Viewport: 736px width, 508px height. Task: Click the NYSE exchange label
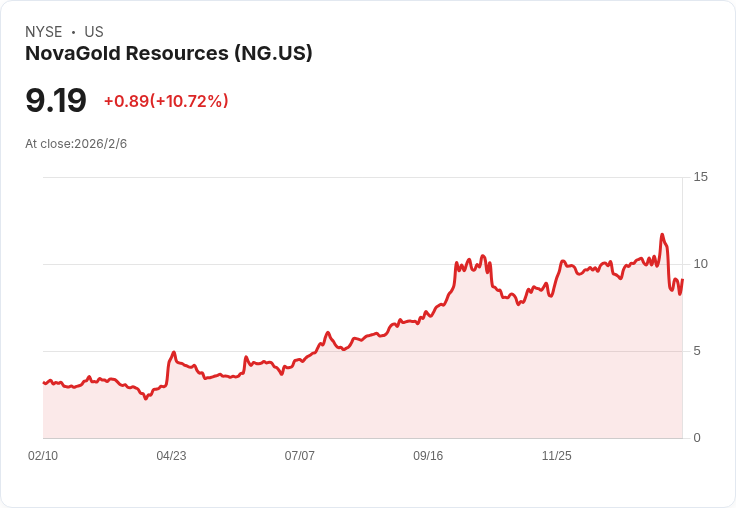[44, 32]
